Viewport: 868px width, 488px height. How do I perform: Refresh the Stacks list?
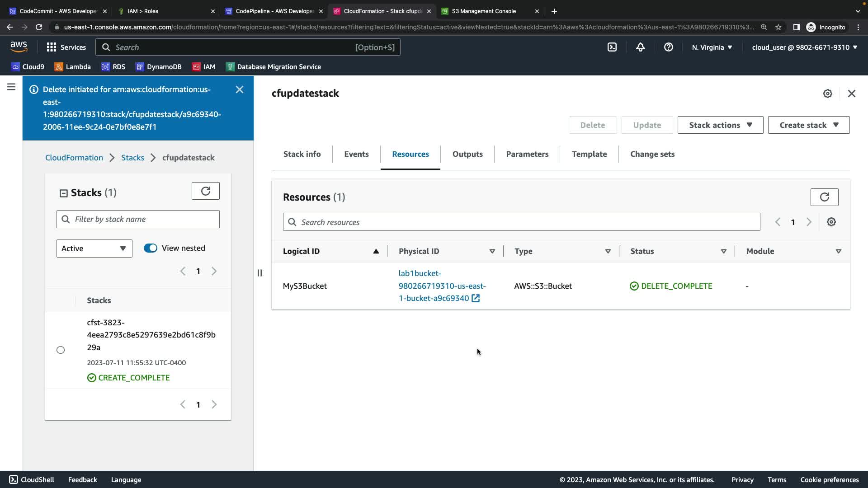pos(205,191)
